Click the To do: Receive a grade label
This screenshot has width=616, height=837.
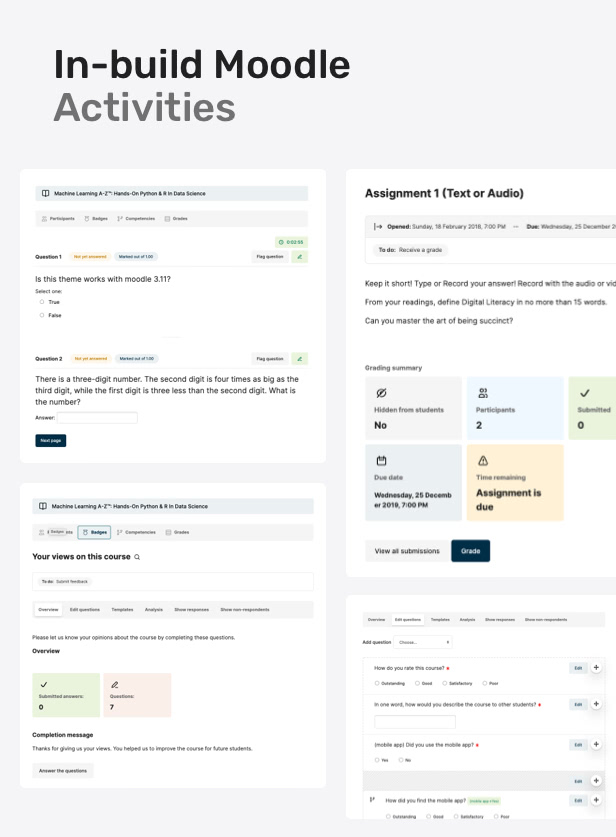[410, 250]
